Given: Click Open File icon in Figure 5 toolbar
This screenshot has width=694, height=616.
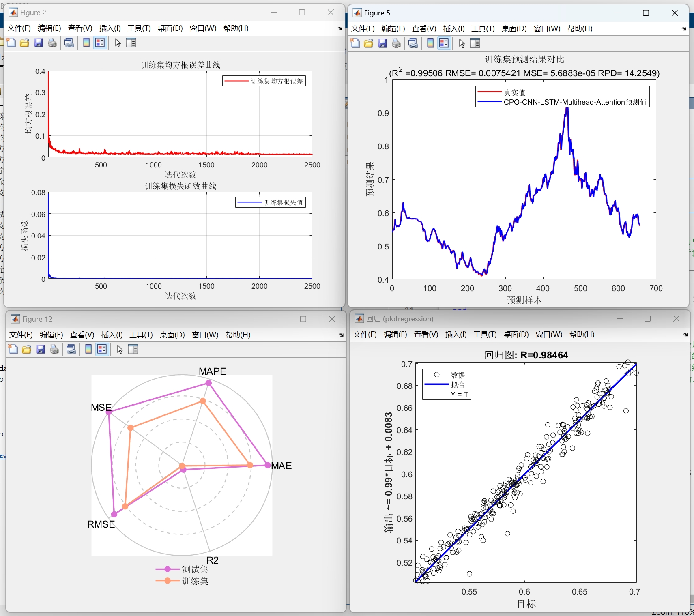Looking at the screenshot, I should tap(369, 43).
